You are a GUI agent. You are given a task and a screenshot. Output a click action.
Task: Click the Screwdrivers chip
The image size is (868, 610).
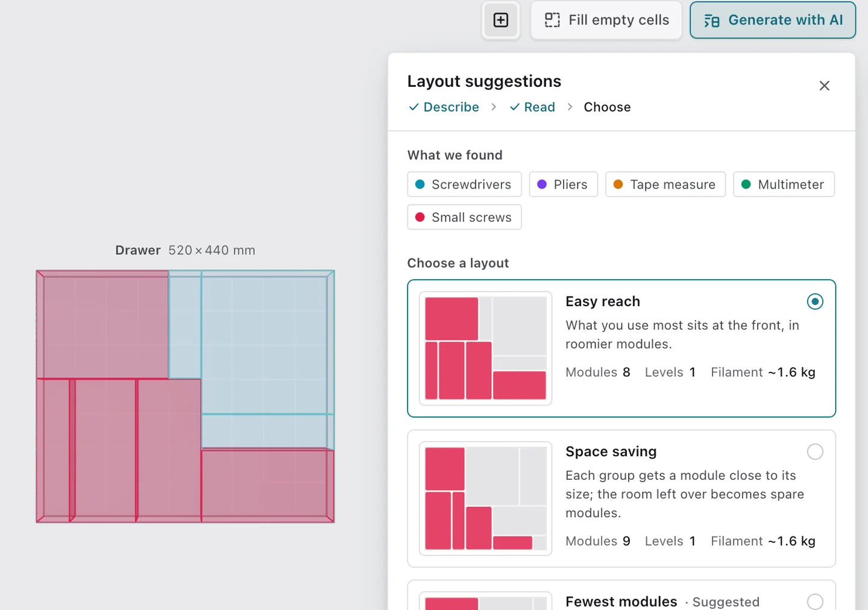tap(464, 184)
